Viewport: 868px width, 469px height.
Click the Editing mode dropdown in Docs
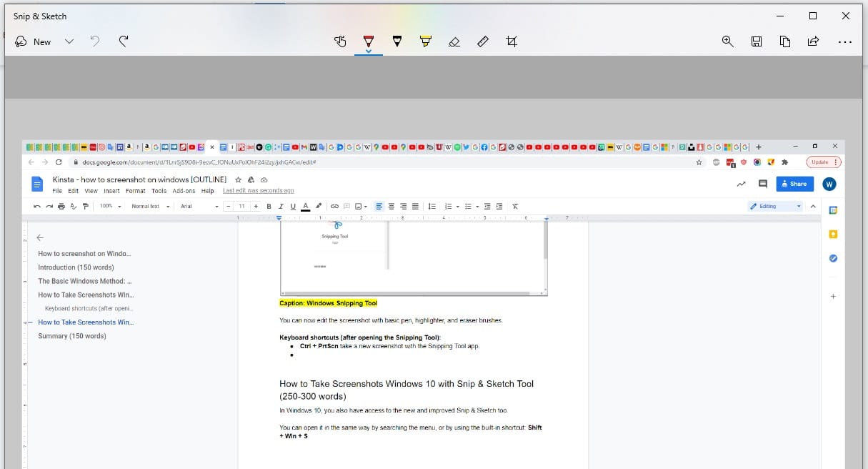tap(775, 206)
